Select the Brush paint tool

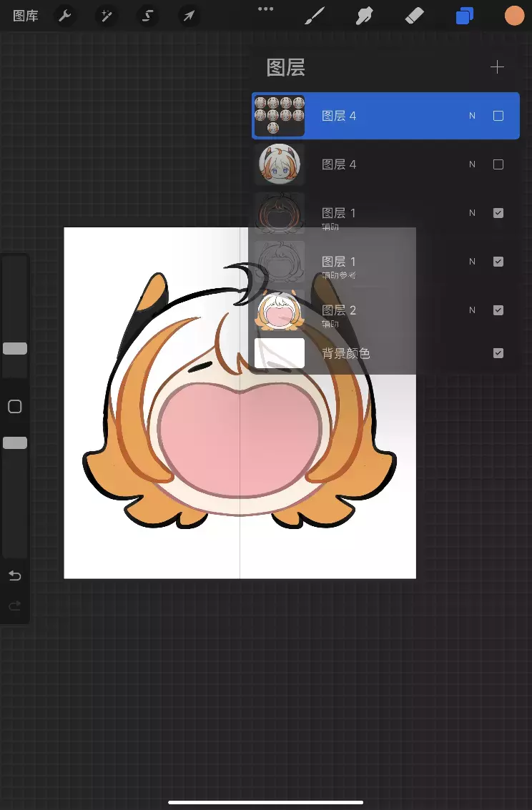click(315, 16)
